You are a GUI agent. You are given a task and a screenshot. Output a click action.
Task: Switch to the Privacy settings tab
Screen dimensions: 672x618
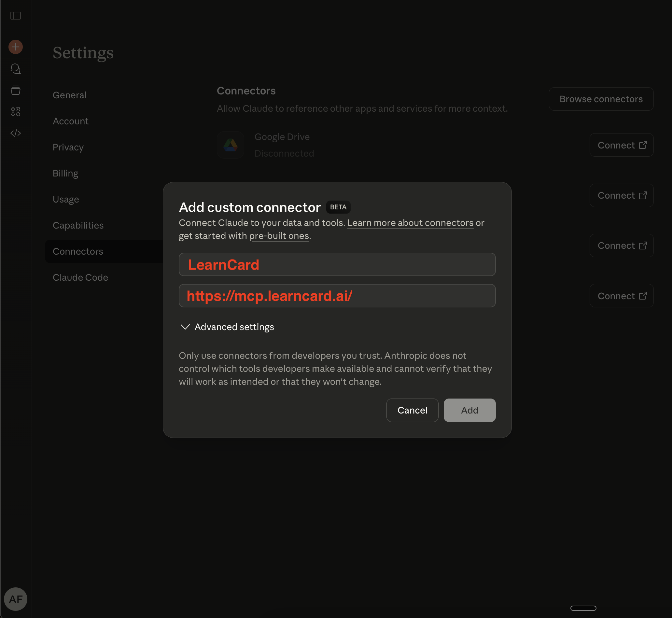point(68,147)
